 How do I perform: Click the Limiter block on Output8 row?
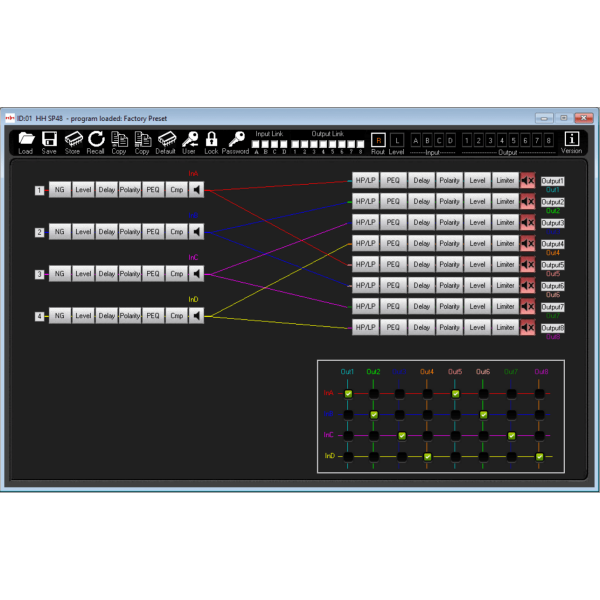pos(506,327)
